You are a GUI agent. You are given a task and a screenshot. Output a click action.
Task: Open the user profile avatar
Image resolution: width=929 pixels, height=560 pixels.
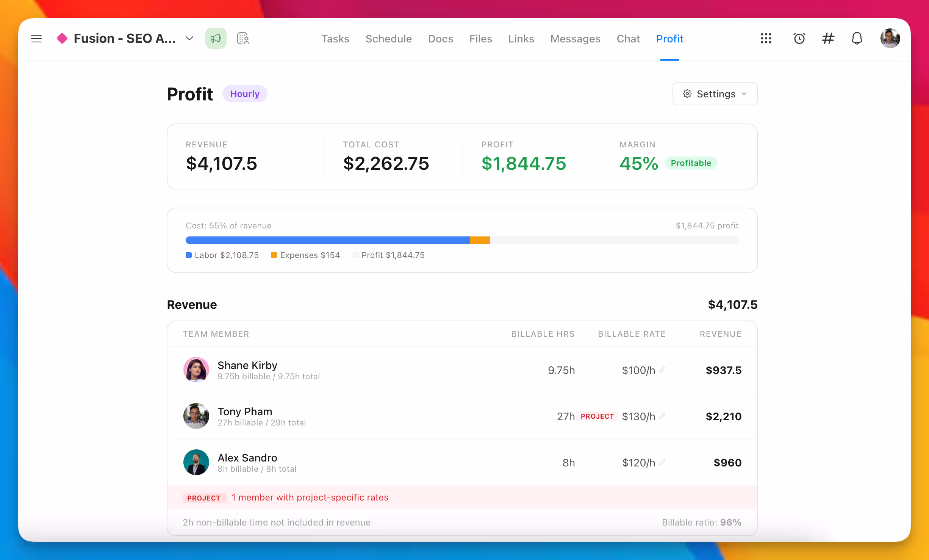(x=890, y=38)
